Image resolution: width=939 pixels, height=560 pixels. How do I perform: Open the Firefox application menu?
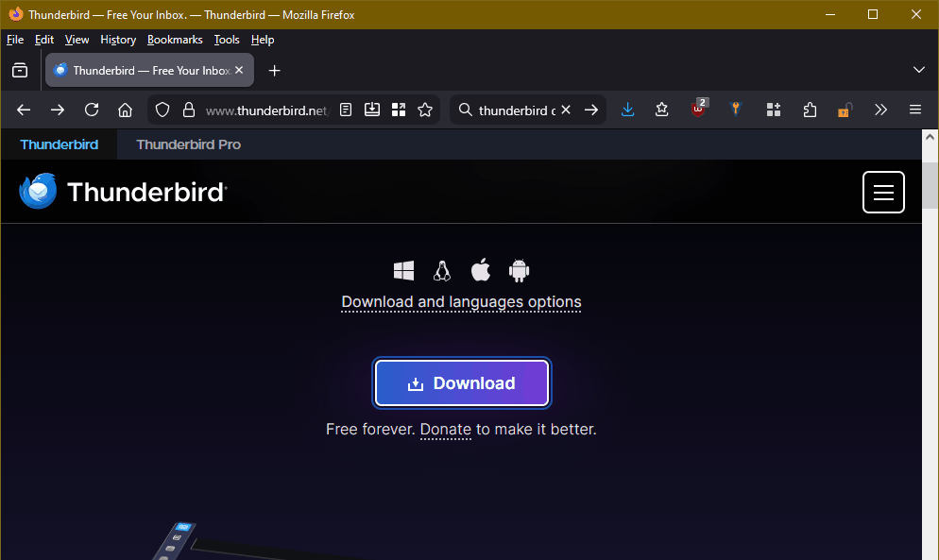(x=915, y=110)
